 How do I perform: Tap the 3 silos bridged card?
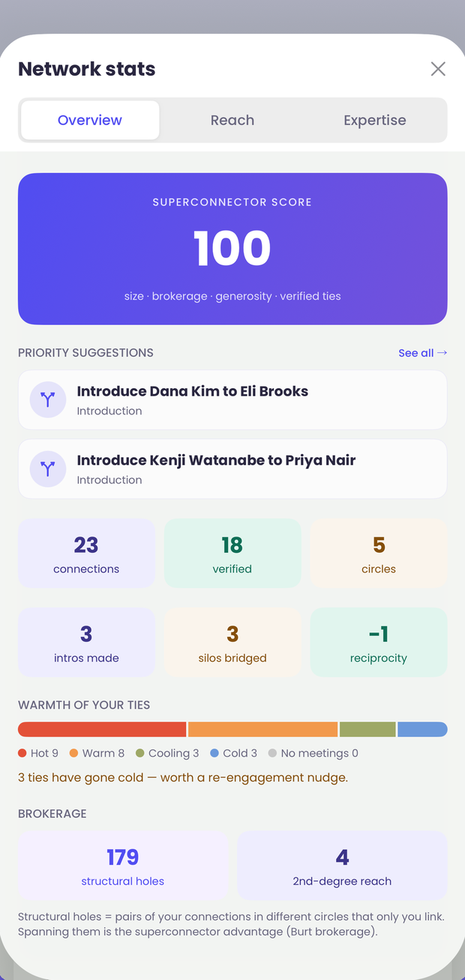(x=232, y=642)
